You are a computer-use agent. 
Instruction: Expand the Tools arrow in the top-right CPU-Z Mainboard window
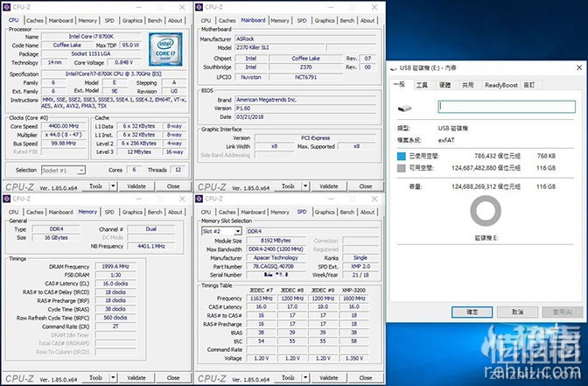click(305, 186)
